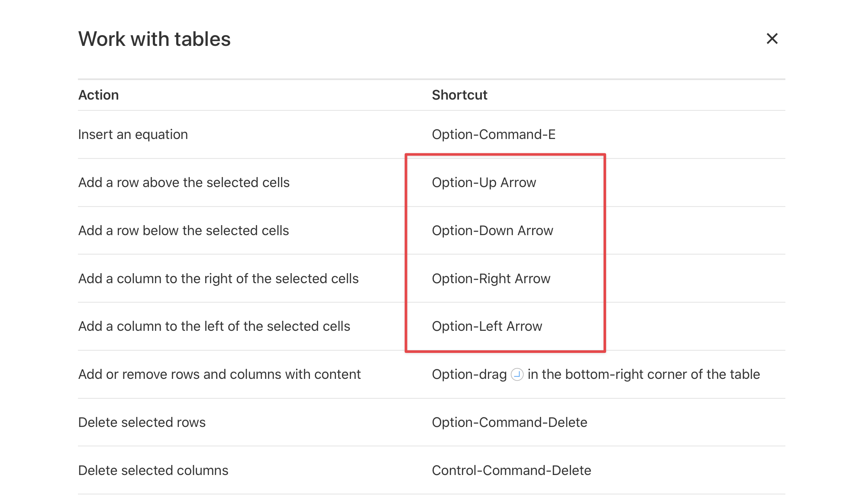
Task: Click the Option-Command-E shortcut text
Action: pyautogui.click(x=494, y=135)
